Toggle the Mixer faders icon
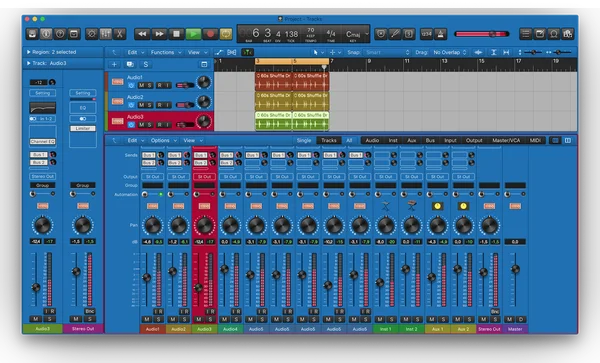 pyautogui.click(x=105, y=34)
